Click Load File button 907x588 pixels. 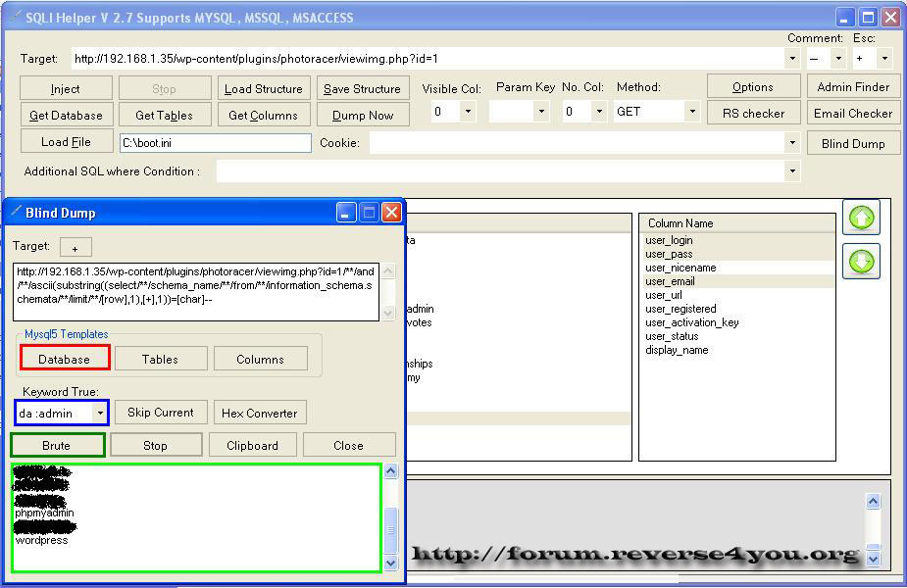66,142
